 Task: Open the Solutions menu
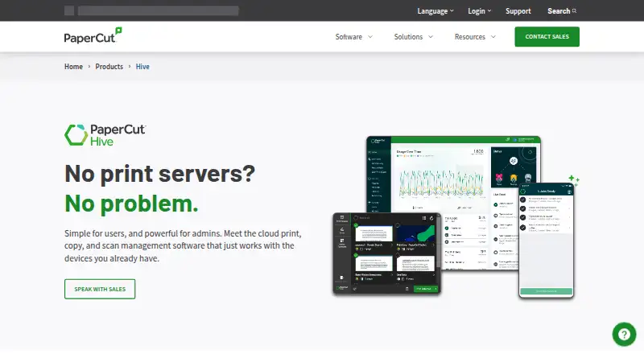413,36
